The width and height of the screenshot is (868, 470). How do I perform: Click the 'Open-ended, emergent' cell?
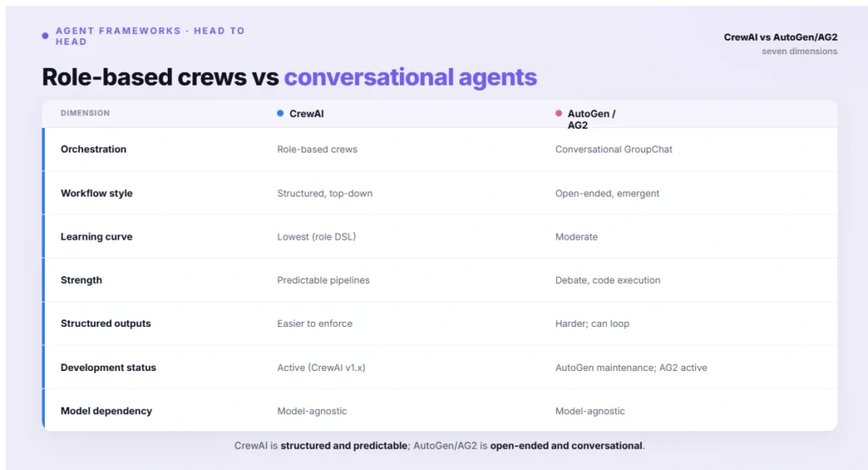pos(607,194)
